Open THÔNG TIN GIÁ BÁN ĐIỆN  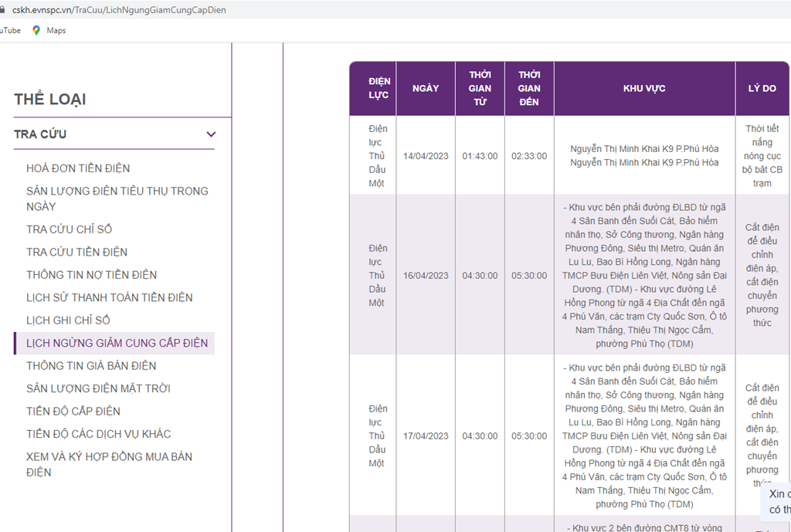click(x=91, y=365)
